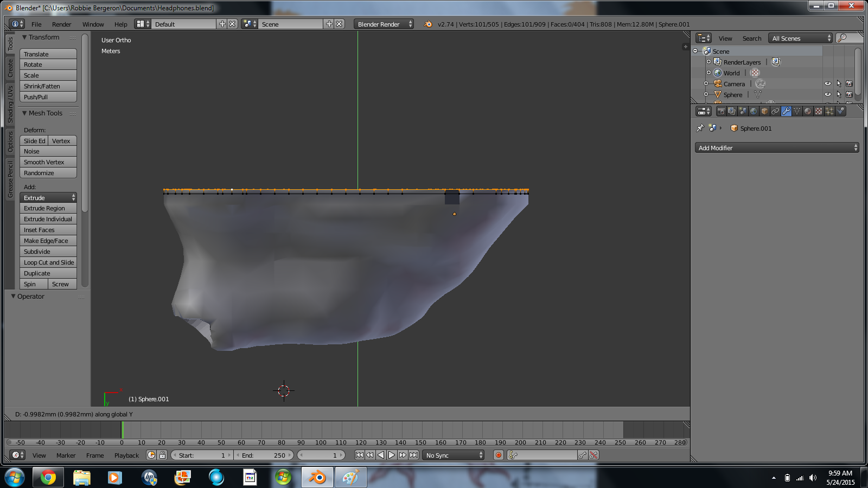Open the Extrude dropdown

48,197
